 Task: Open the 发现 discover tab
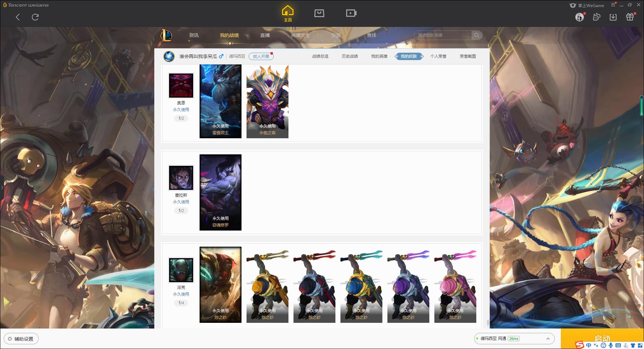(336, 35)
